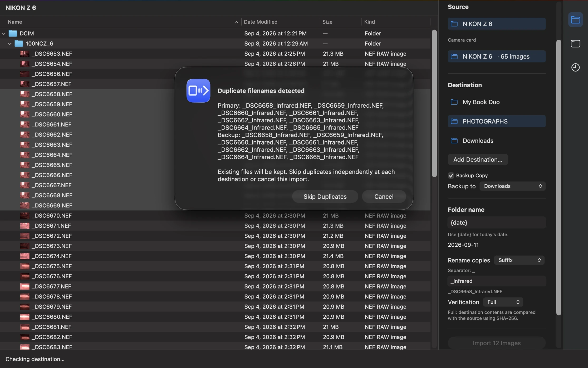Click folder icon beside Downloads destination
This screenshot has width=588, height=368.
(x=454, y=140)
